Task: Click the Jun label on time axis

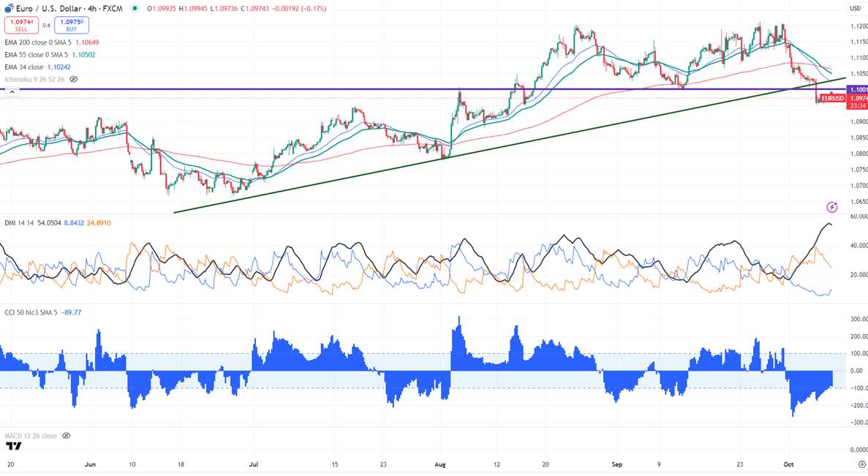Action: 91,464
